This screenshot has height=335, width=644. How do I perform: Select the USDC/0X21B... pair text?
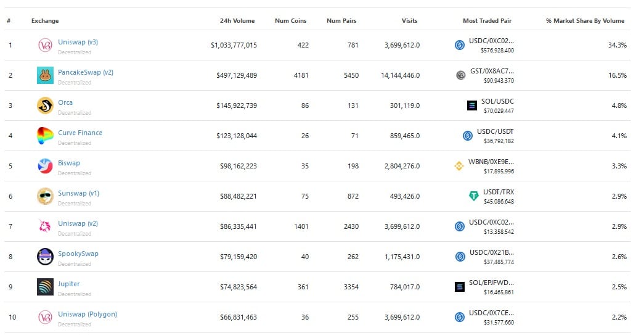pos(492,252)
